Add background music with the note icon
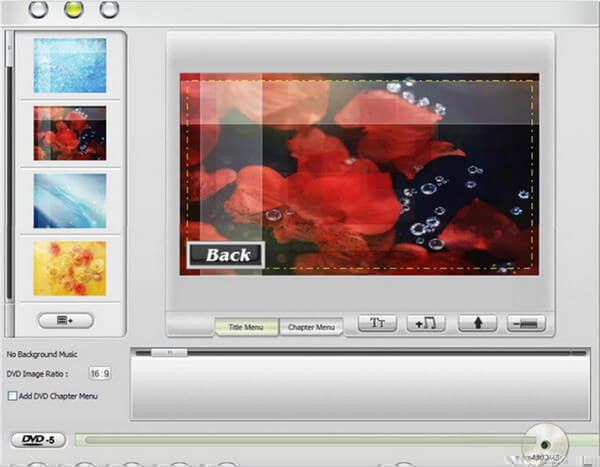 click(x=426, y=323)
